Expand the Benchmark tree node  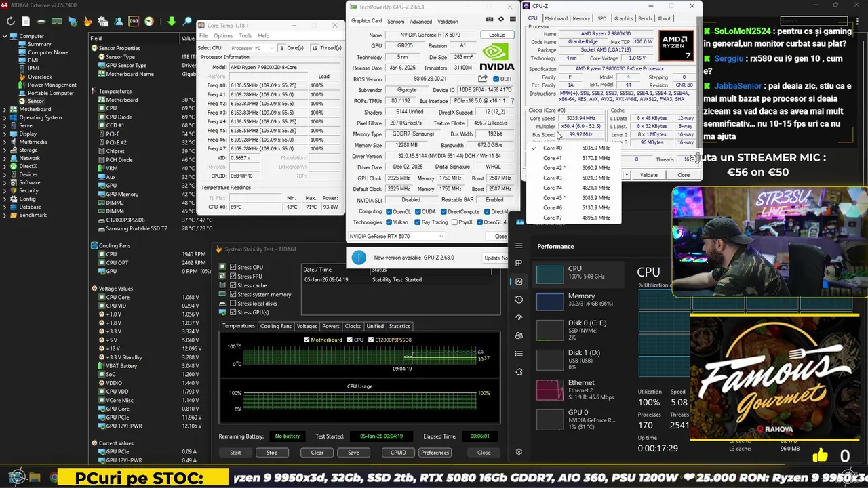6,215
